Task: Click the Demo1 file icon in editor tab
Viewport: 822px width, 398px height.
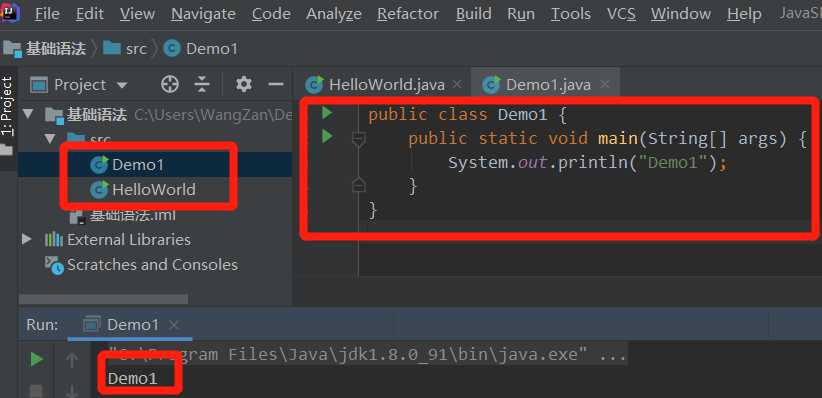Action: click(491, 84)
